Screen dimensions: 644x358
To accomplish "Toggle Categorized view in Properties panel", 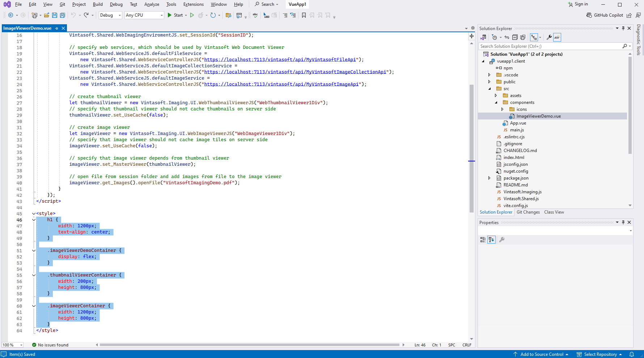I will (x=483, y=240).
